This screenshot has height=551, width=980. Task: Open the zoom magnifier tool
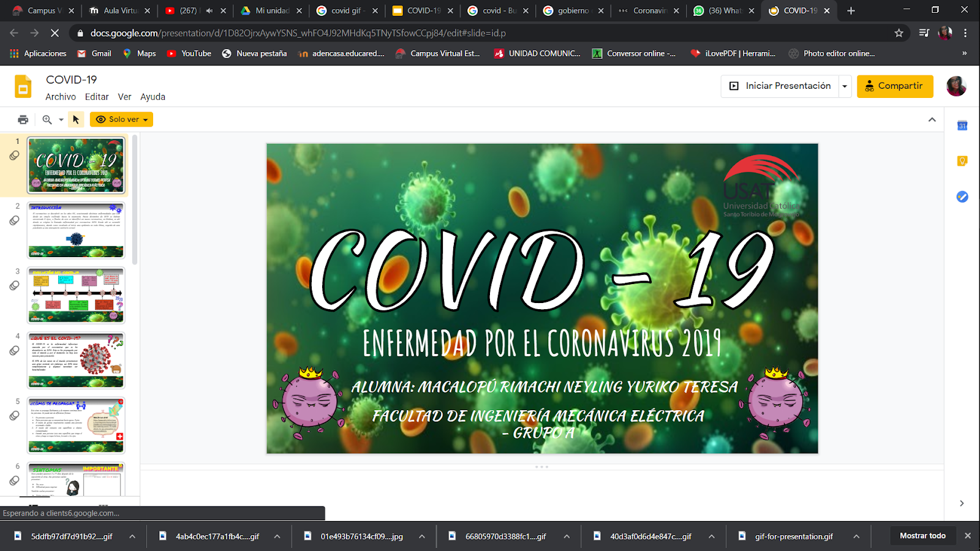[47, 119]
